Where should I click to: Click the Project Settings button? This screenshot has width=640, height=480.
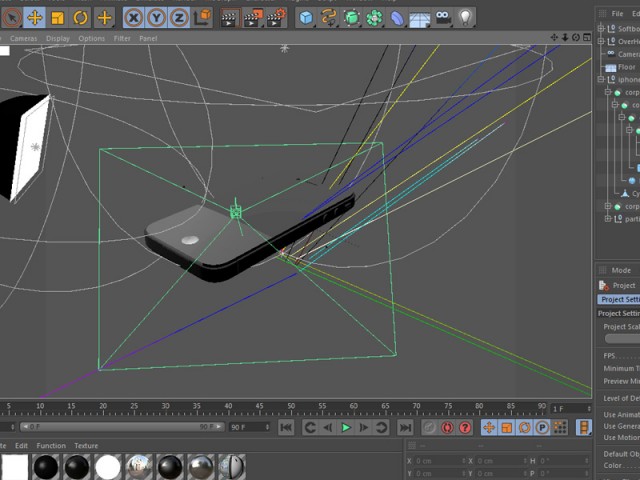pyautogui.click(x=619, y=299)
